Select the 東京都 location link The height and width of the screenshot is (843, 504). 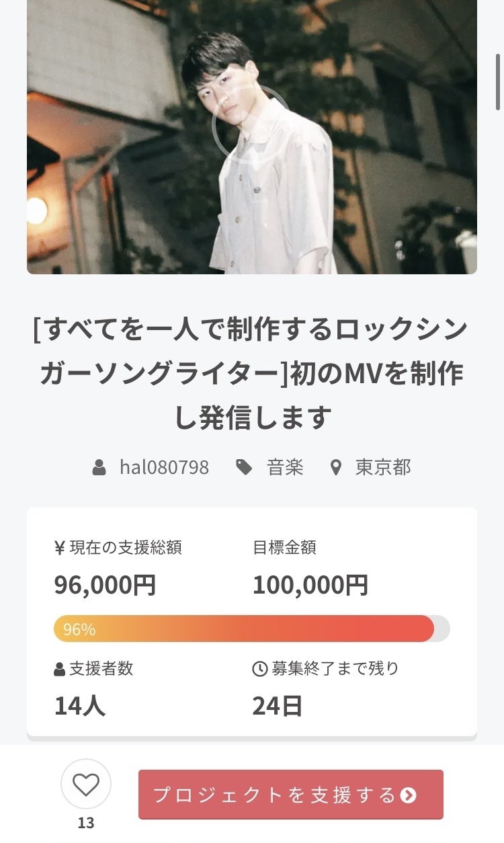click(x=383, y=467)
